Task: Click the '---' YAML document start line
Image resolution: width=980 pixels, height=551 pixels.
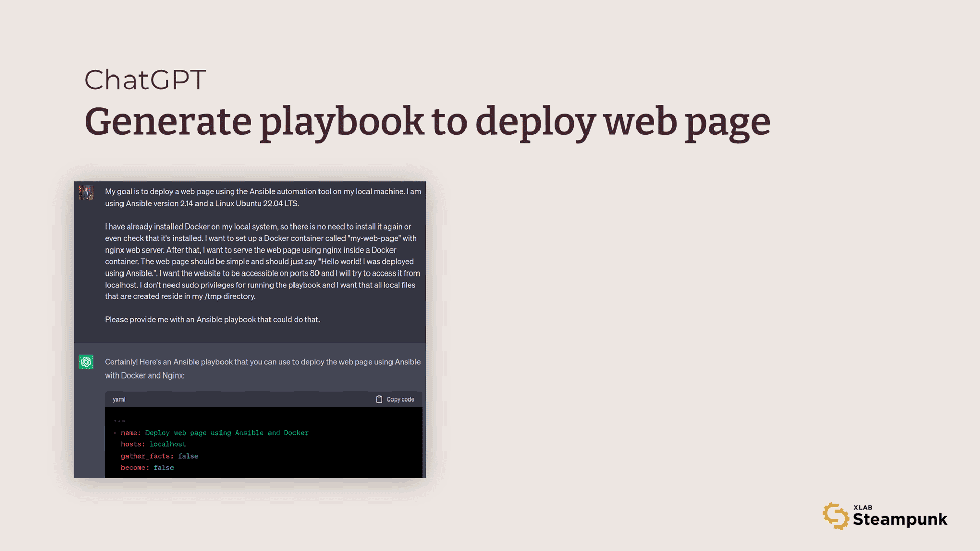Action: (x=119, y=421)
